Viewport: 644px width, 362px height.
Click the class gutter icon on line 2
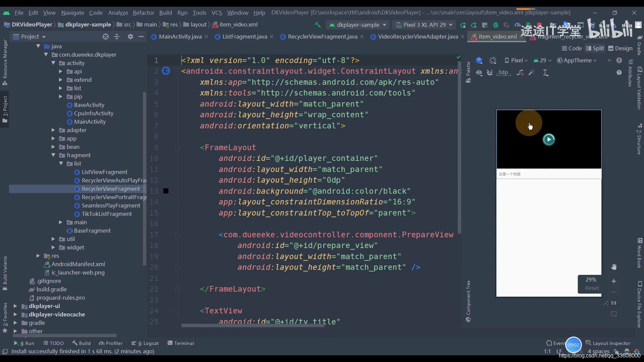click(x=166, y=71)
